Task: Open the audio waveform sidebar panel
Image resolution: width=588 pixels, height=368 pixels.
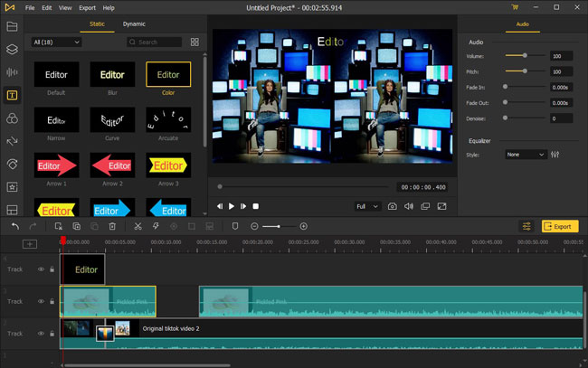Action: point(12,72)
